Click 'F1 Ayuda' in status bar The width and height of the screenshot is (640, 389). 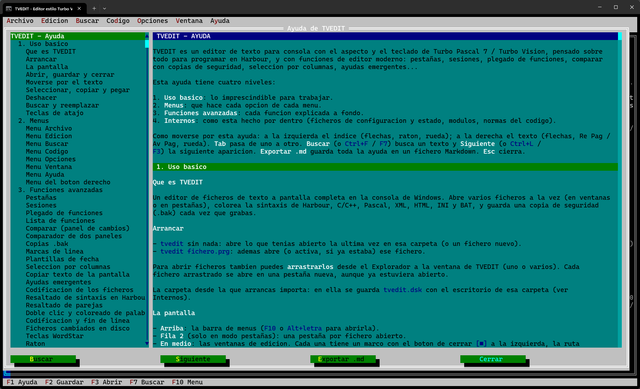tap(22, 382)
